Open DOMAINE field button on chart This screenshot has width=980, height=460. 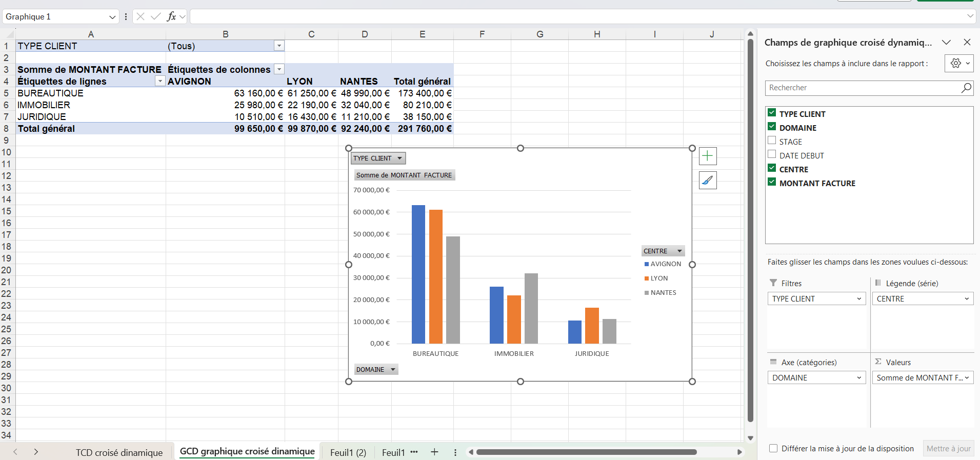pos(376,369)
